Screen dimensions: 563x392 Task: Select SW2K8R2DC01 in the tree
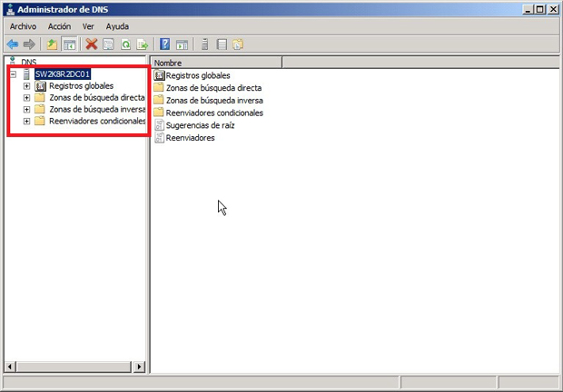62,74
